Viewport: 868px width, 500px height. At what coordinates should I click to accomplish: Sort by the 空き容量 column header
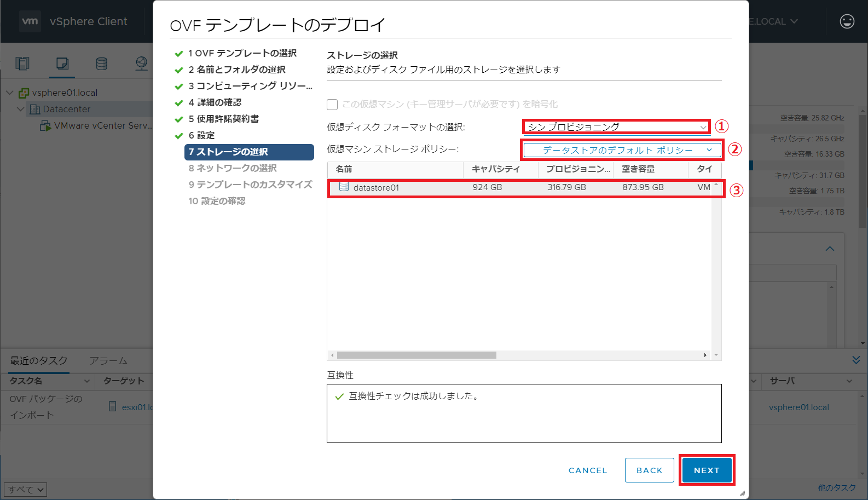[651, 169]
